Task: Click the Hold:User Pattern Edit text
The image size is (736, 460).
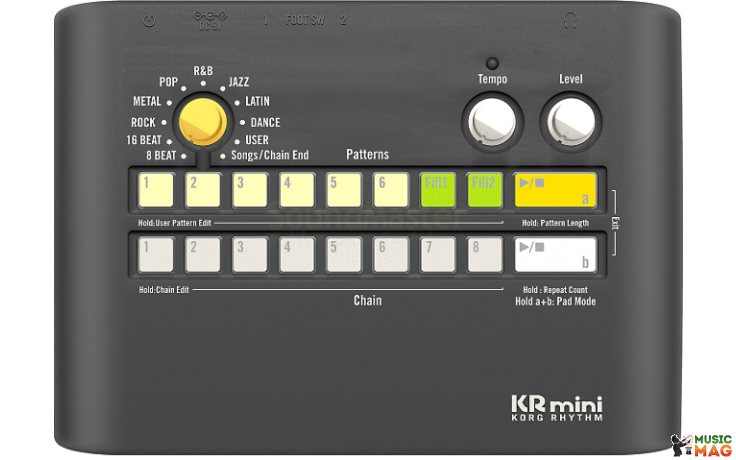Action: (175, 223)
